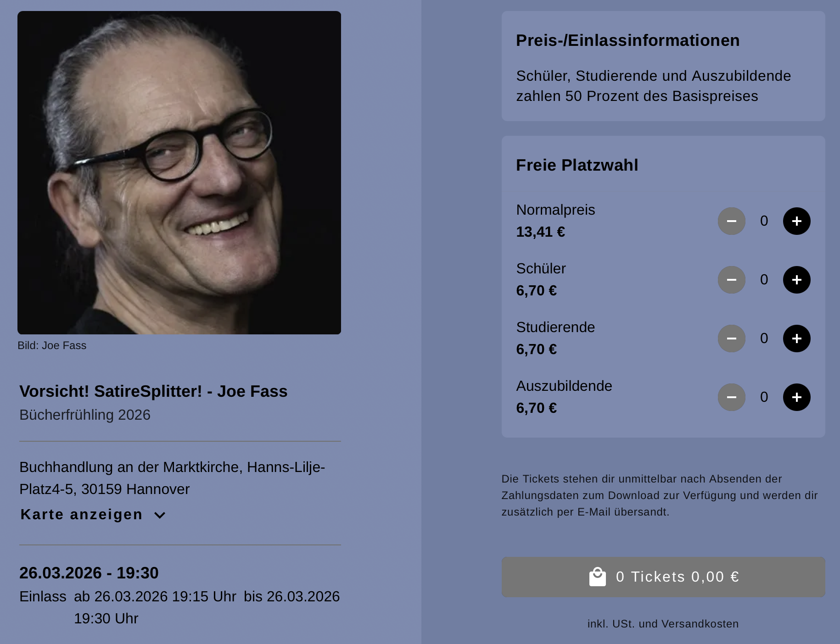Click the event title Vorsicht! SatireSplitter!
This screenshot has height=644, width=840.
(153, 391)
